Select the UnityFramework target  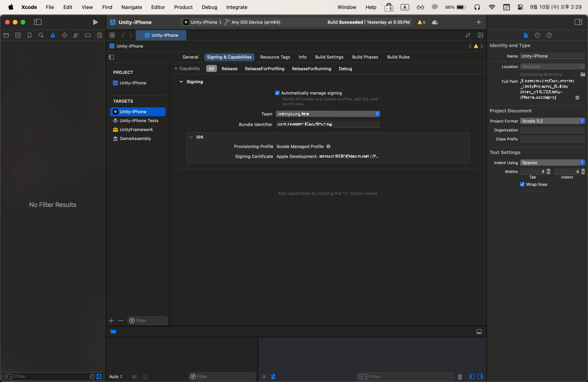(x=136, y=130)
